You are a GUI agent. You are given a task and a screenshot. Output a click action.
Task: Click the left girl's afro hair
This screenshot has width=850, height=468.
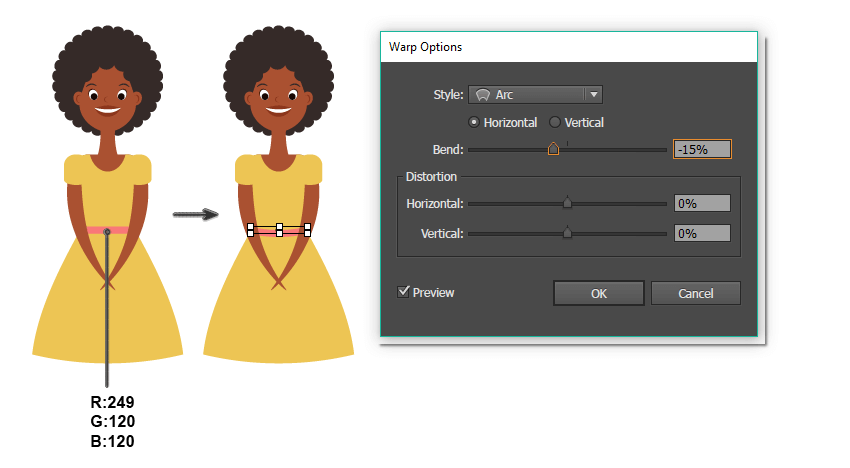pyautogui.click(x=107, y=60)
